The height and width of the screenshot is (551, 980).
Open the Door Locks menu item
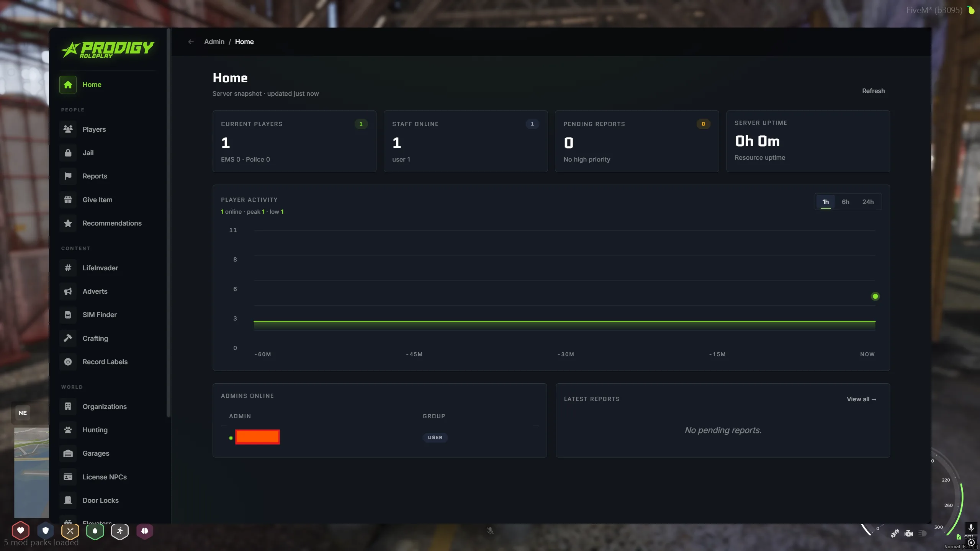pyautogui.click(x=108, y=500)
